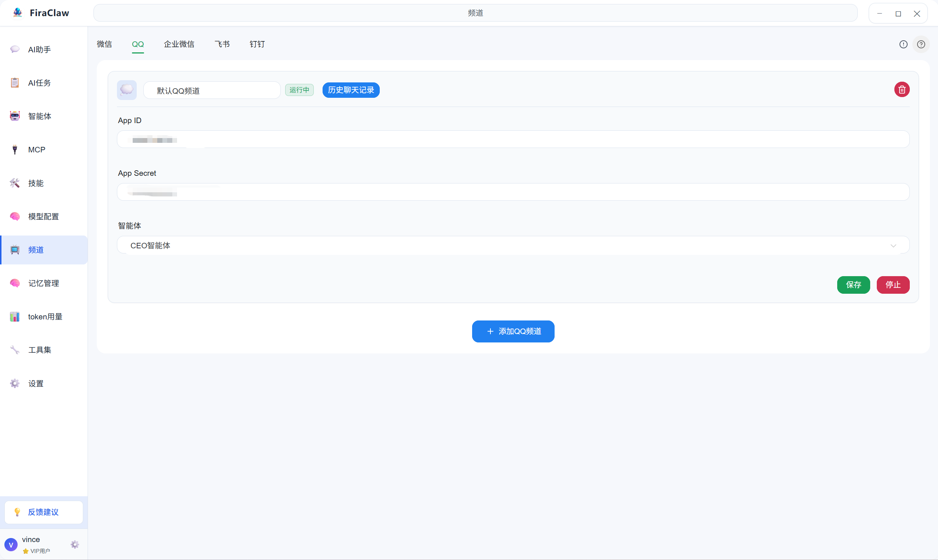Open 工具集 page from the sidebar
938x560 pixels.
44,350
